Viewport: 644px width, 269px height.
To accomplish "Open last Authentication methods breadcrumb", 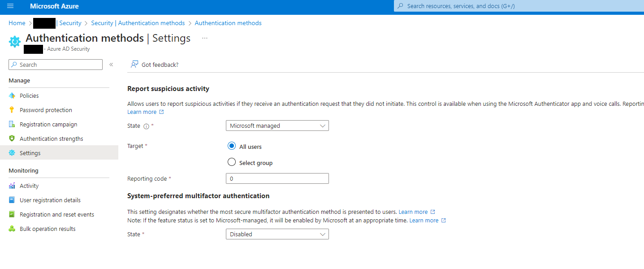I will 228,23.
